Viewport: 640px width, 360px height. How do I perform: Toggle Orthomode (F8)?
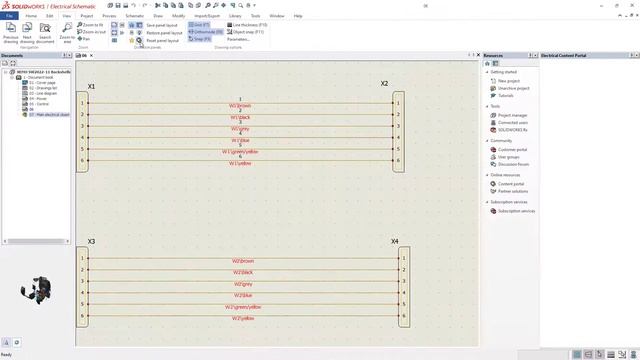point(205,32)
